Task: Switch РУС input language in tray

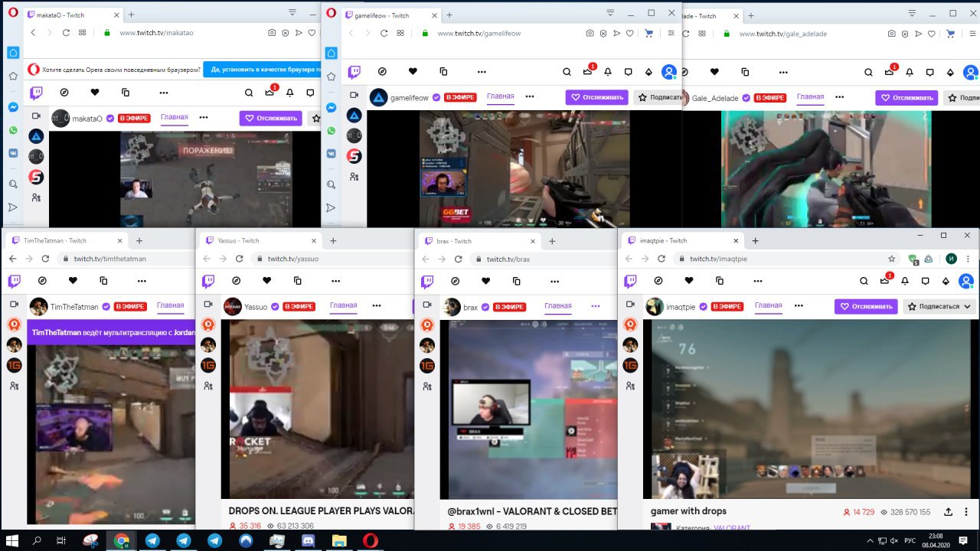Action: click(910, 540)
